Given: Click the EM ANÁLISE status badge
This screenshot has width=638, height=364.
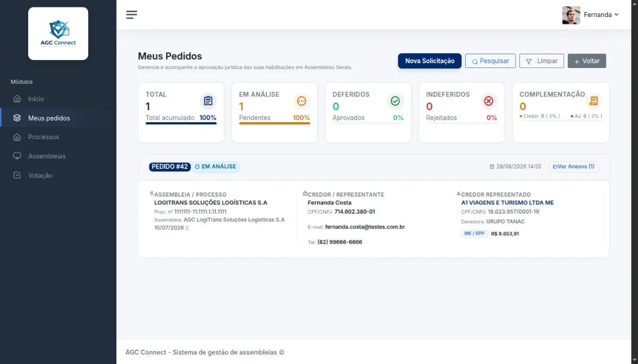Looking at the screenshot, I should click(x=215, y=167).
